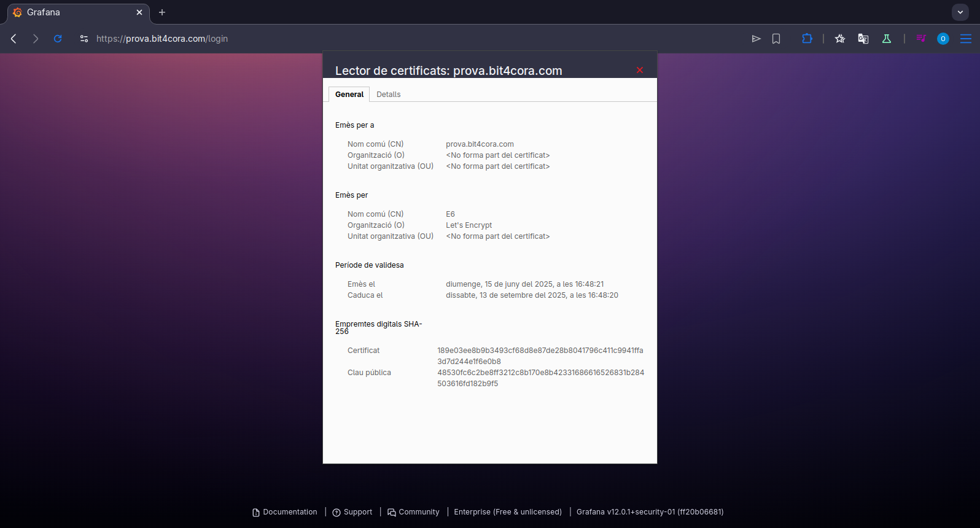The height and width of the screenshot is (528, 980).
Task: Open a new tab with the plus button
Action: (162, 12)
